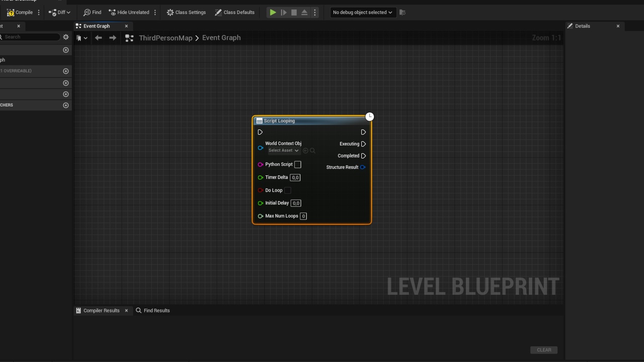Switch to the Event Graph tab
The width and height of the screenshot is (644, 362).
(x=96, y=26)
